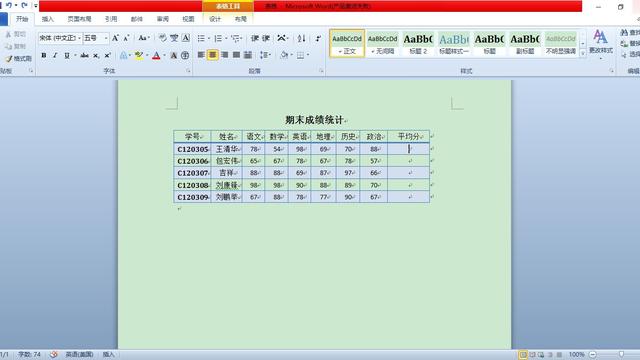Toggle Italic formatting

click(x=55, y=55)
